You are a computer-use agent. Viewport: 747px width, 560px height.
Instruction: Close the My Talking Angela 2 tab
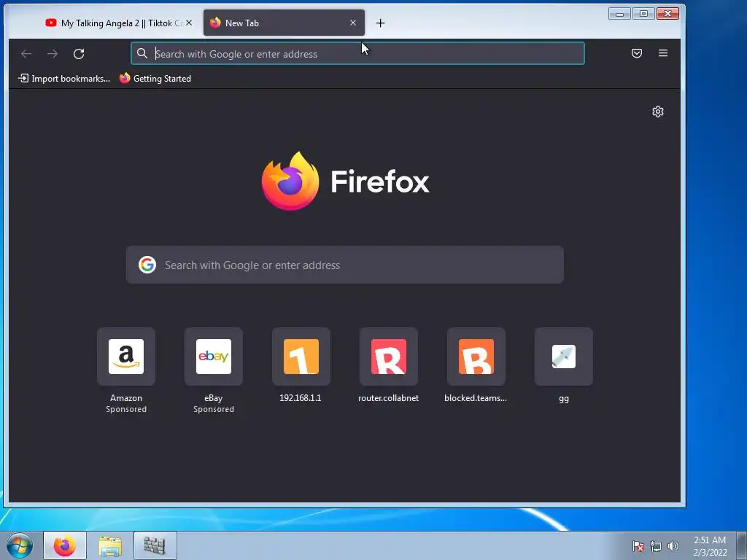point(189,23)
